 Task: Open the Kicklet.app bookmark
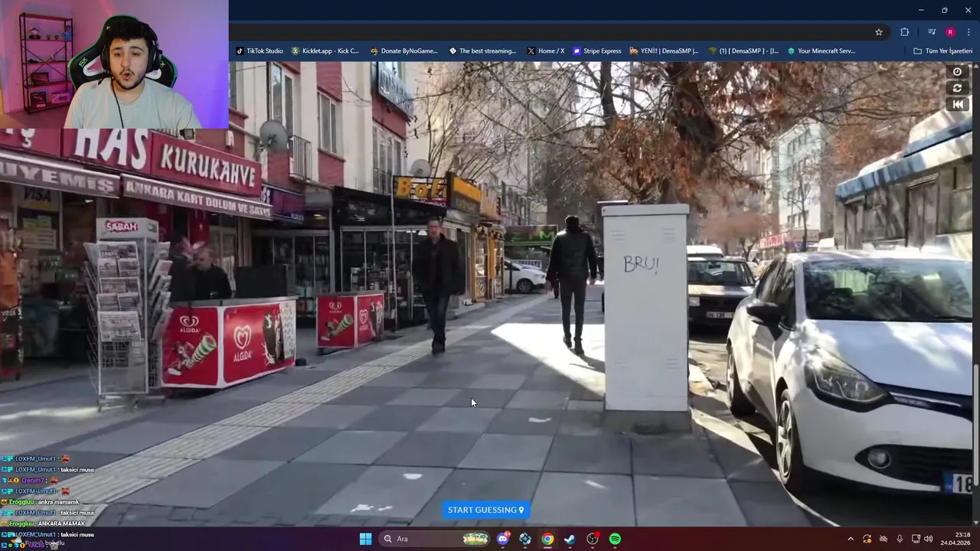[x=325, y=51]
